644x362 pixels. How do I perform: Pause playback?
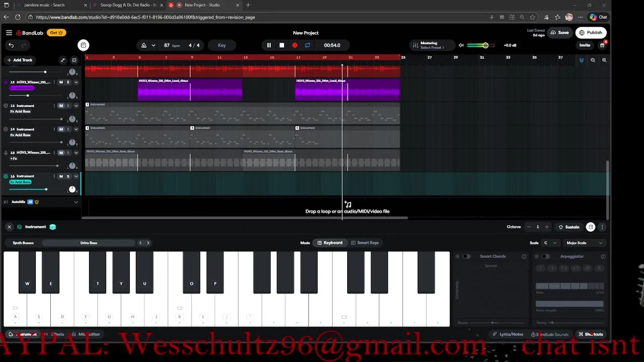coord(269,45)
